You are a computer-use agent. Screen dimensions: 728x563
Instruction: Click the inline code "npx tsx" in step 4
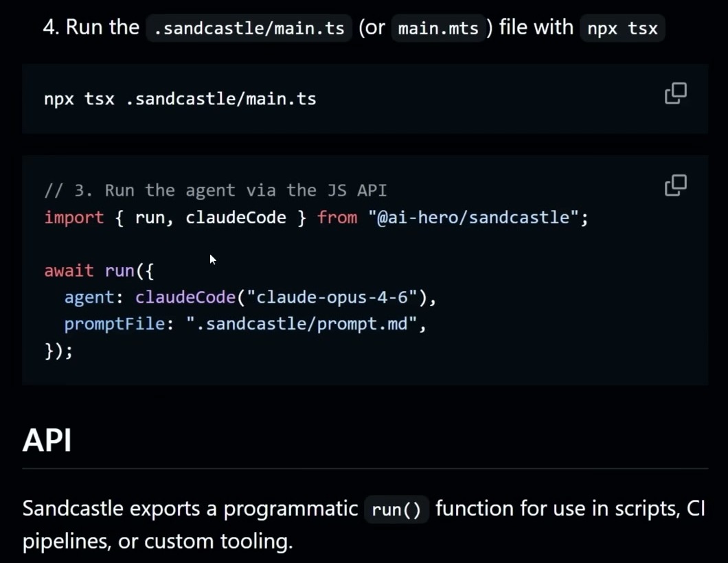tap(622, 28)
